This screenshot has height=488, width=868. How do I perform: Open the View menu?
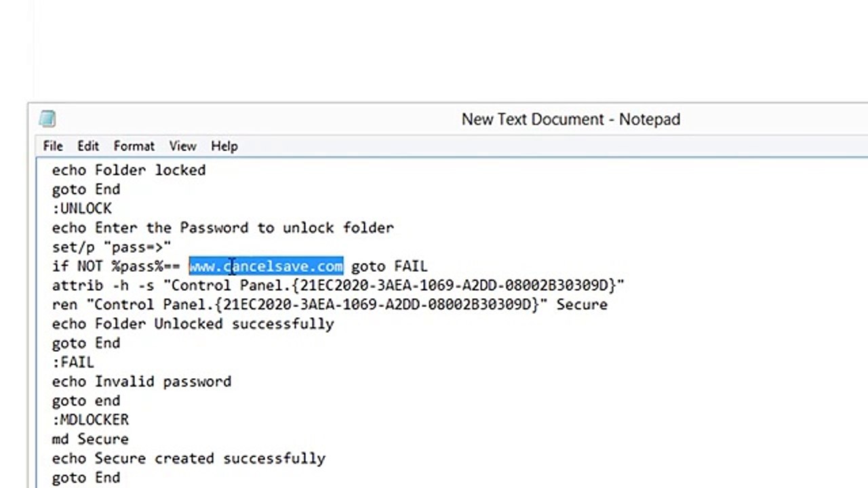click(182, 146)
